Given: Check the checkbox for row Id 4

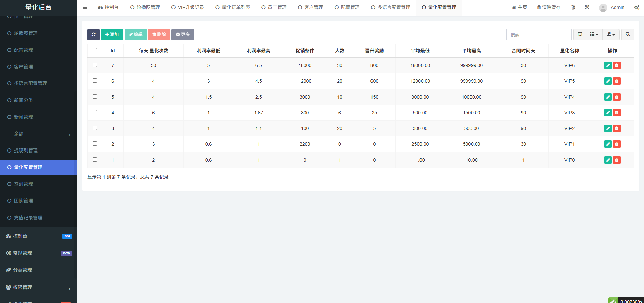Looking at the screenshot, I should [x=95, y=112].
